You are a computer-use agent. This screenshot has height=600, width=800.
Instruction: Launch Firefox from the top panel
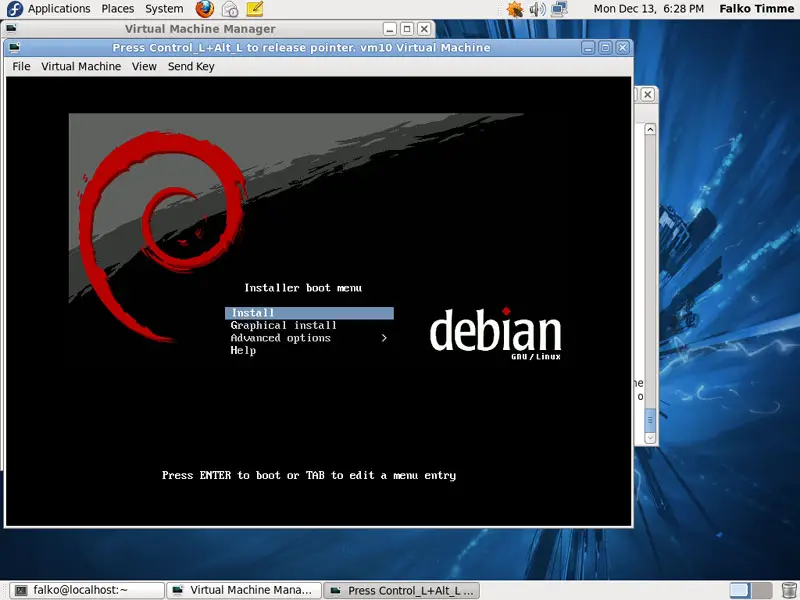click(x=205, y=9)
